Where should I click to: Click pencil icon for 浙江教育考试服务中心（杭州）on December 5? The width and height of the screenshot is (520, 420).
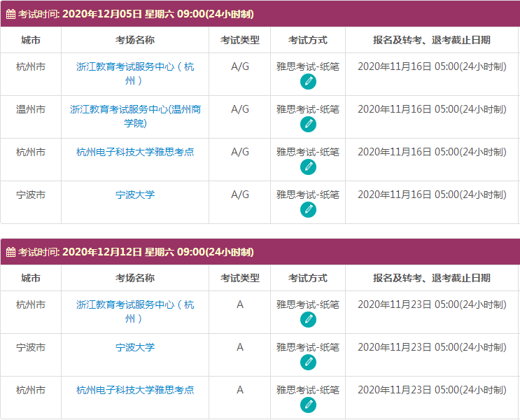(x=308, y=82)
